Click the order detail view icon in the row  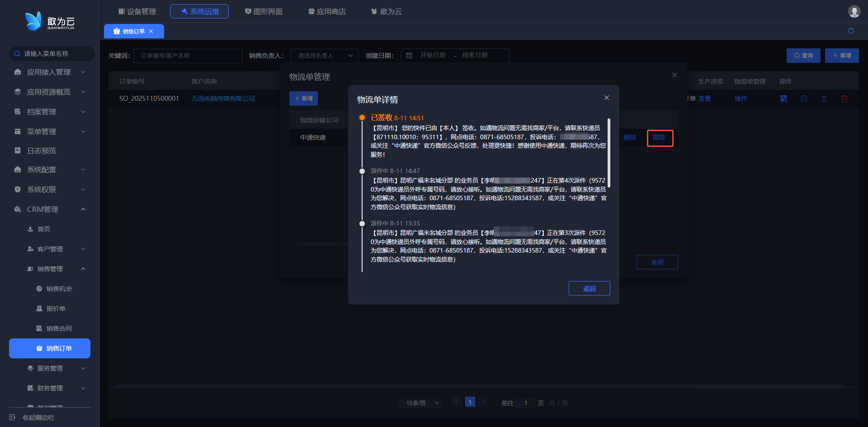[x=784, y=99]
